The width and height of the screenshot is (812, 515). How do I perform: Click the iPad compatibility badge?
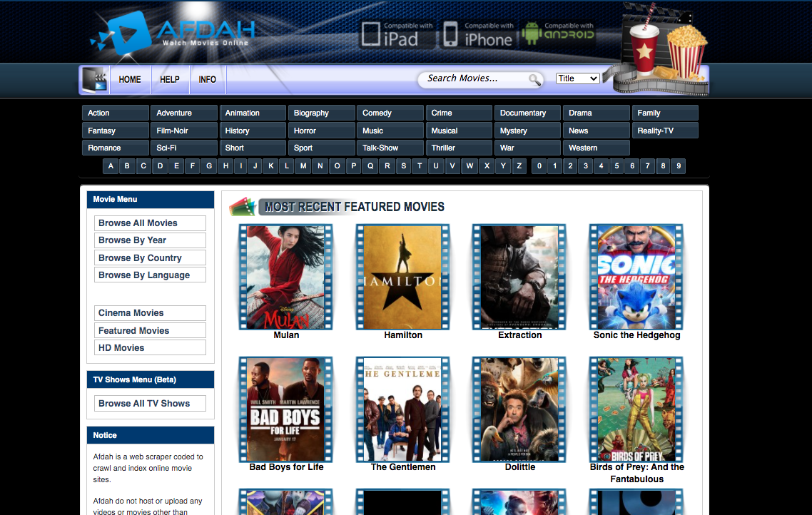click(397, 35)
